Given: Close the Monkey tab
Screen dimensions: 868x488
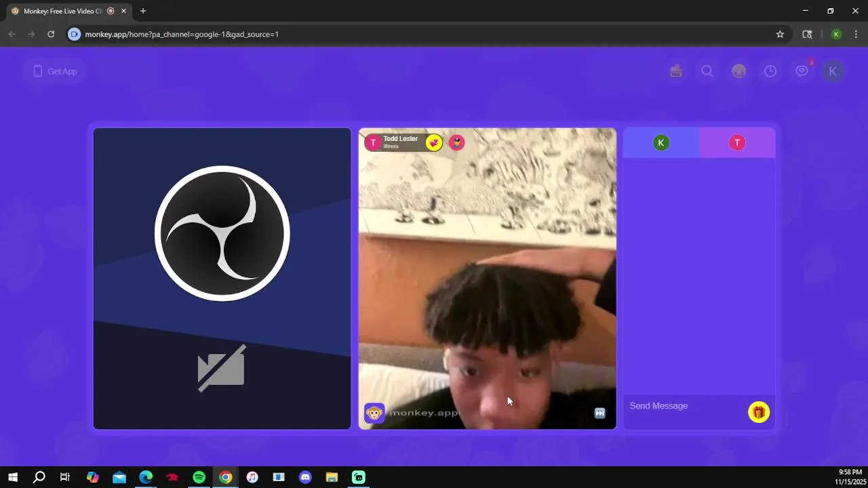Looking at the screenshot, I should (123, 11).
